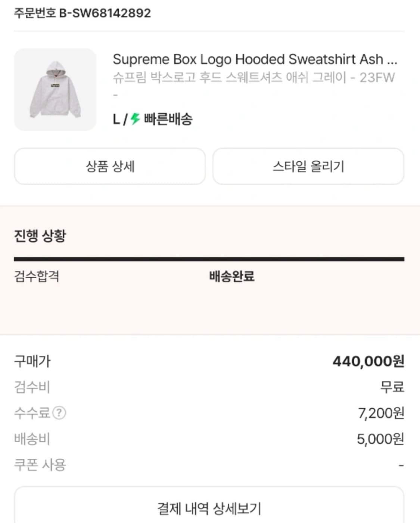Click the 440,000원 purchase price
420x523 pixels.
(x=368, y=361)
